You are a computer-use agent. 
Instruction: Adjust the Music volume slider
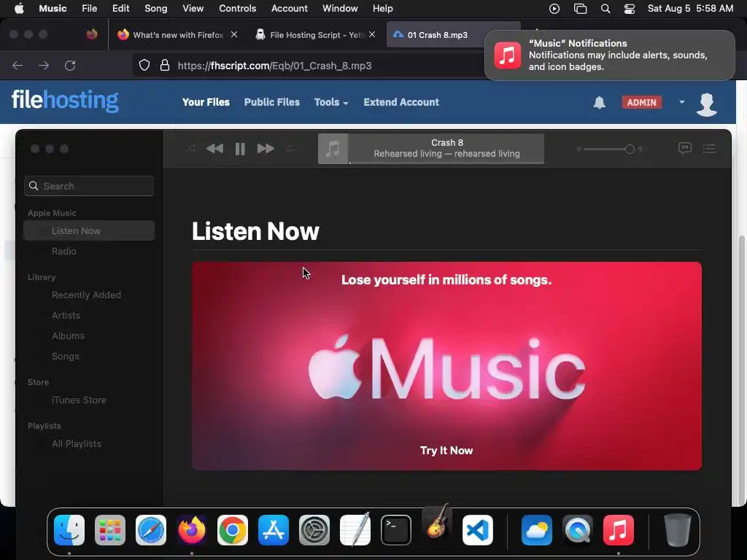point(609,149)
